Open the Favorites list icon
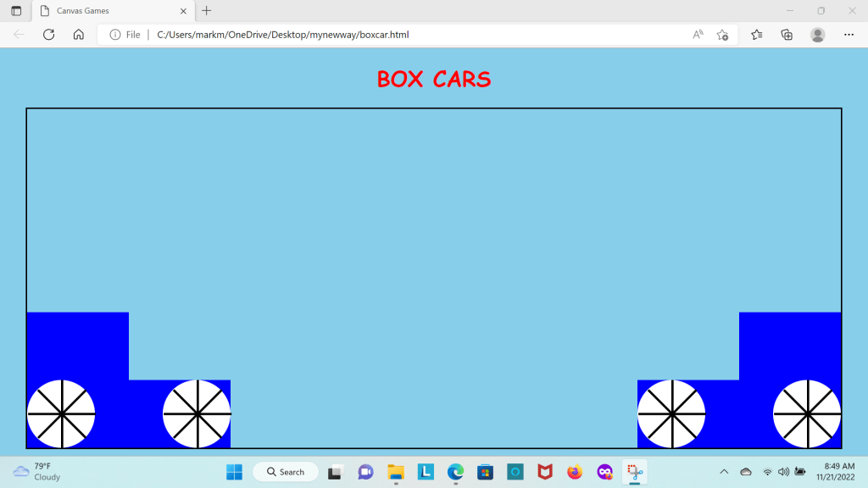This screenshot has height=488, width=868. click(x=757, y=35)
